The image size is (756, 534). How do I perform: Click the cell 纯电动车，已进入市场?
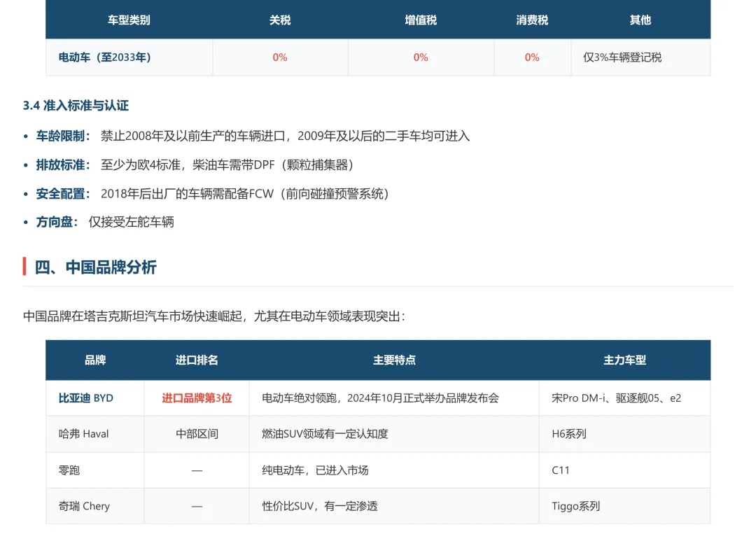pyautogui.click(x=394, y=470)
